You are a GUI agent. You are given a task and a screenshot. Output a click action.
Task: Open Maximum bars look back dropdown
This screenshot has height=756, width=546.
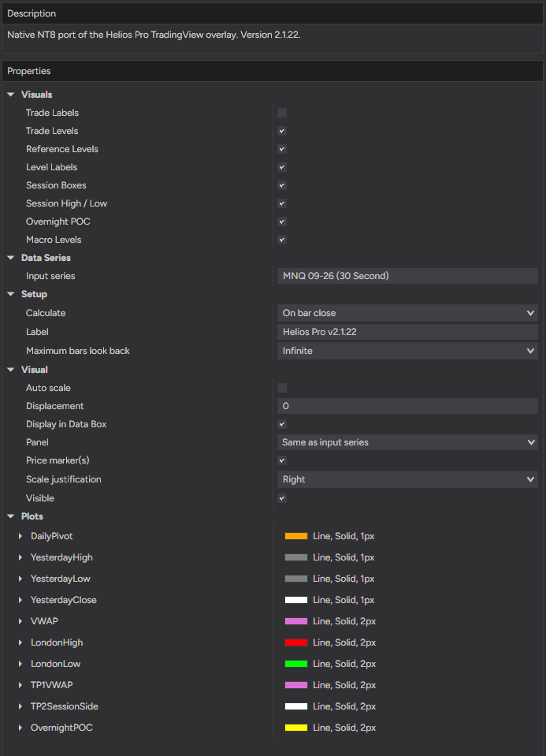coord(407,351)
